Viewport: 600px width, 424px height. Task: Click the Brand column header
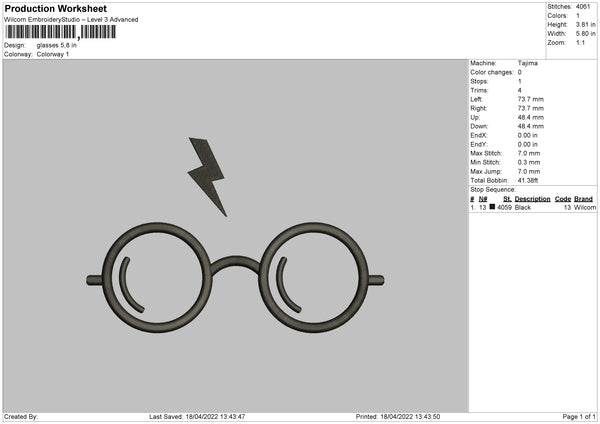coord(583,199)
